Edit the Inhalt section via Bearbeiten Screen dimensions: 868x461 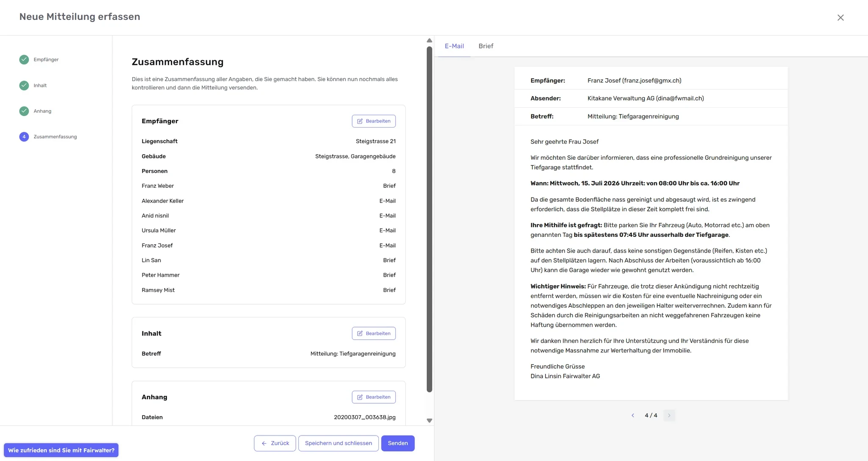pyautogui.click(x=374, y=333)
